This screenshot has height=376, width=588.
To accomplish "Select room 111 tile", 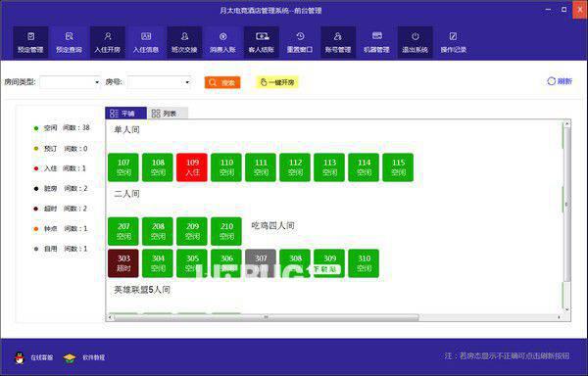I will click(x=261, y=167).
